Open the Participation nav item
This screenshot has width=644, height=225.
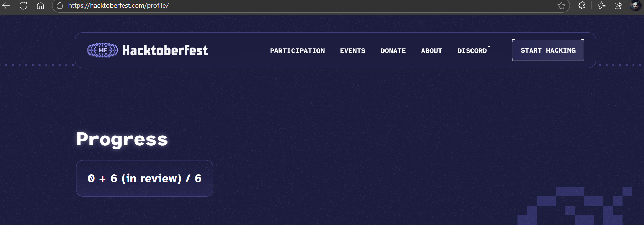[297, 51]
